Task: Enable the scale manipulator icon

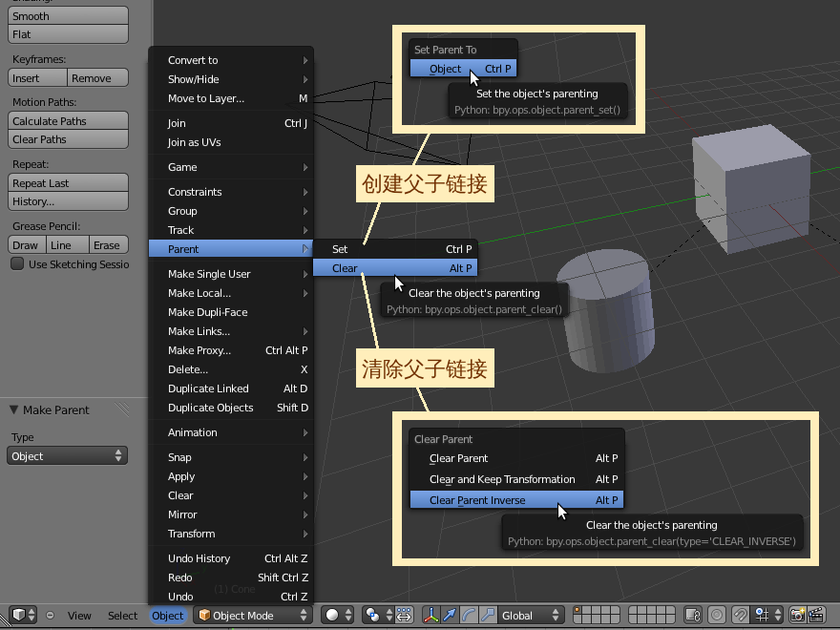Action: click(x=487, y=615)
